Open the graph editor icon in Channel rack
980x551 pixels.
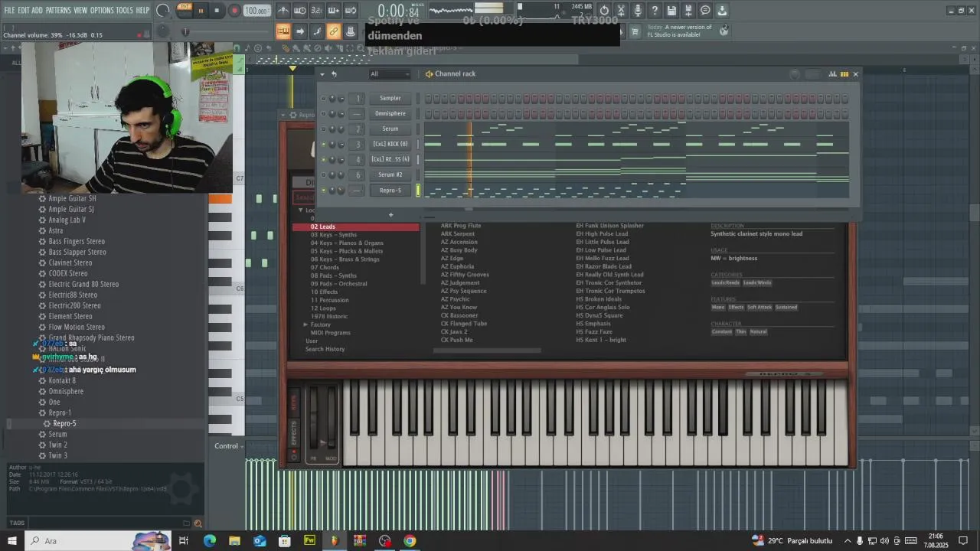pyautogui.click(x=833, y=74)
